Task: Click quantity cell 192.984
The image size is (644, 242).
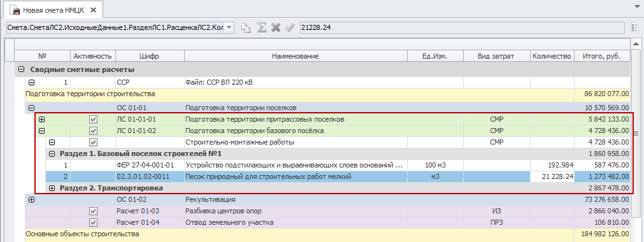Action: coord(552,166)
